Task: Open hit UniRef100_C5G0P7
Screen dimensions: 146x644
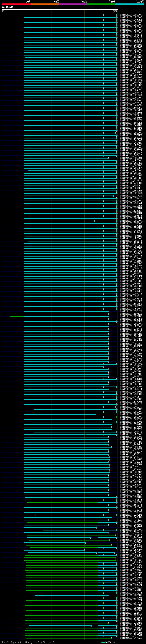Action: 131,321
